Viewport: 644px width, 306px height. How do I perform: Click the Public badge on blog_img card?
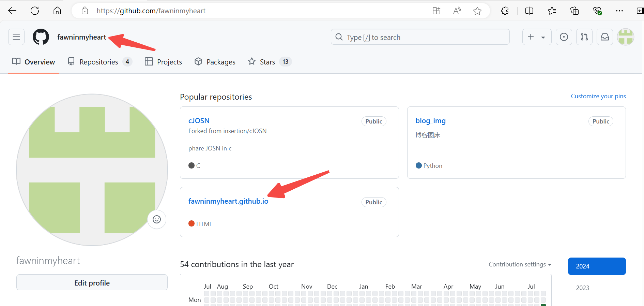coord(601,121)
